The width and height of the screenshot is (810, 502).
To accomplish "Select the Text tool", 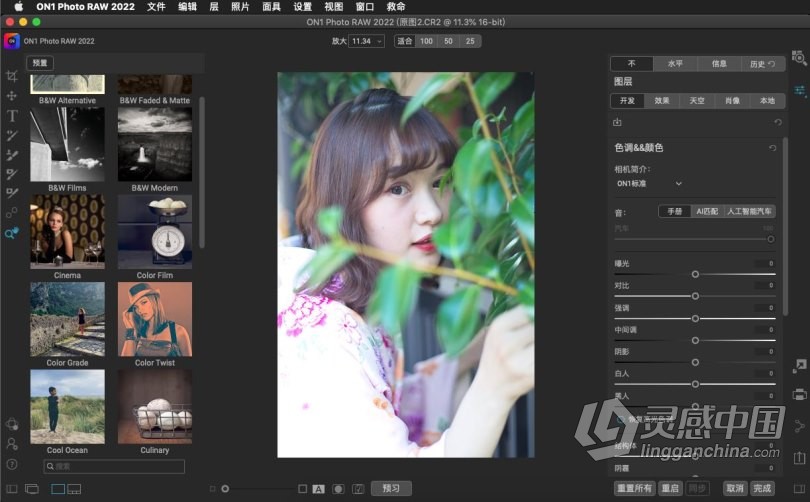I will (x=11, y=116).
